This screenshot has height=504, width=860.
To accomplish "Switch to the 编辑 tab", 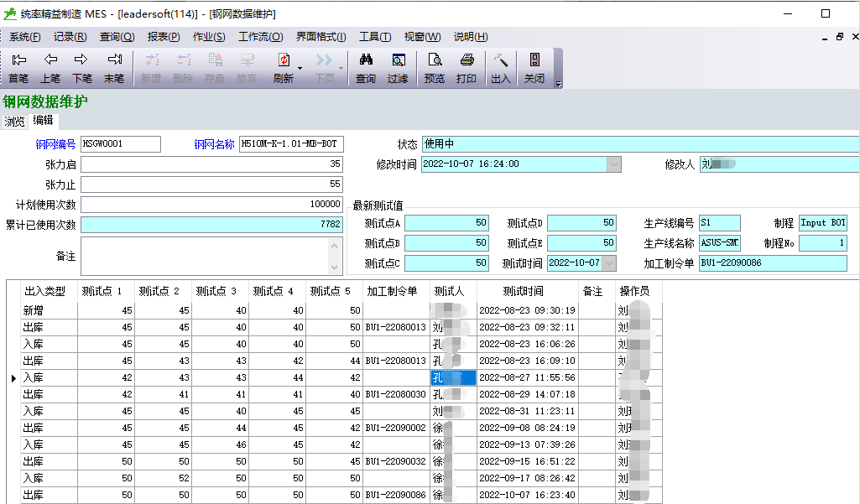I will [44, 120].
